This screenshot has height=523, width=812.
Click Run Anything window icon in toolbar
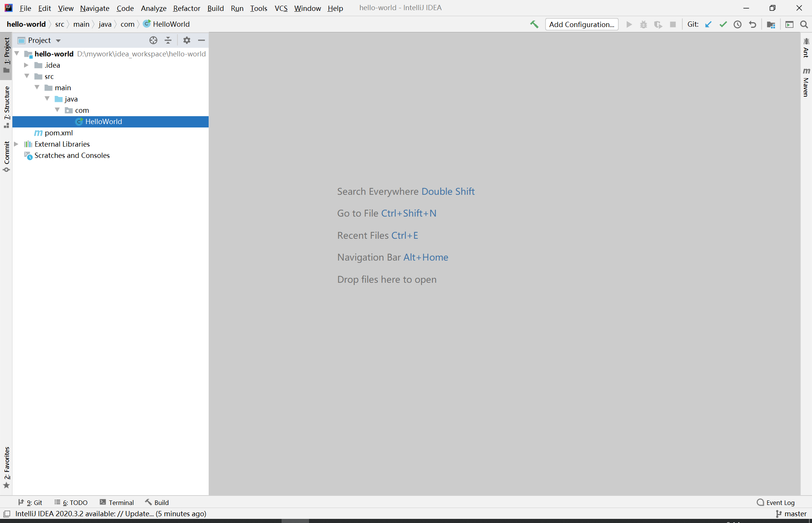pos(789,24)
